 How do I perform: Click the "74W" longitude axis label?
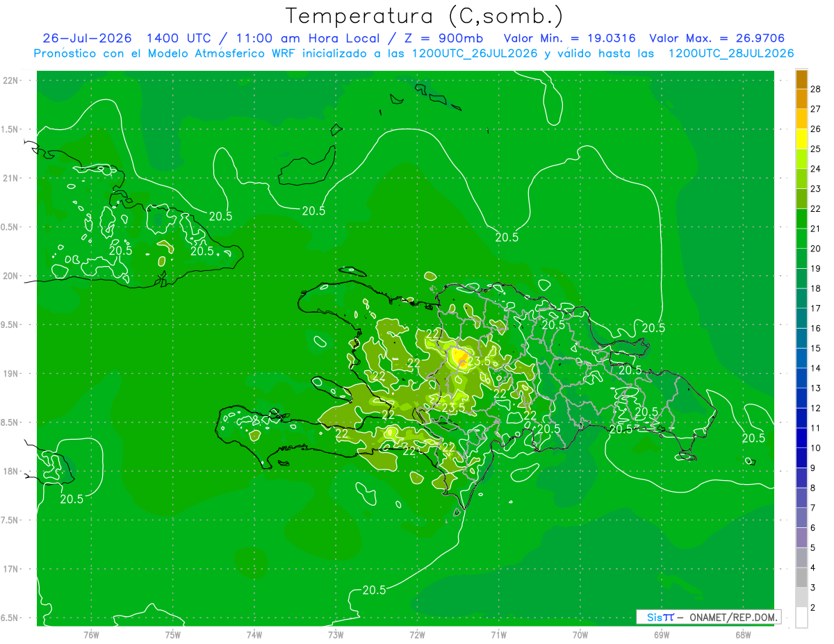point(254,635)
